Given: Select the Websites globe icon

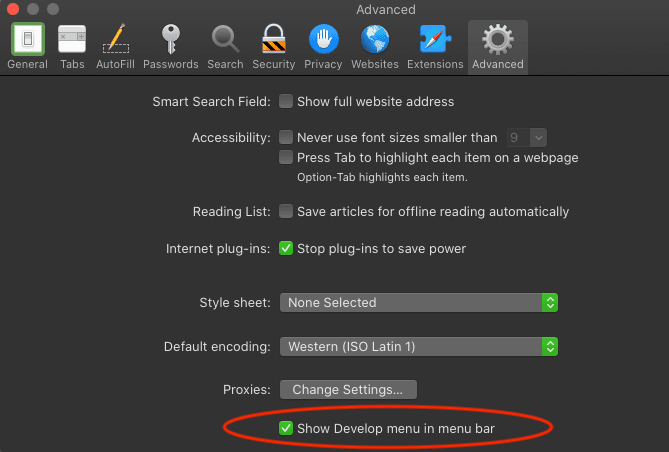Looking at the screenshot, I should pos(375,46).
